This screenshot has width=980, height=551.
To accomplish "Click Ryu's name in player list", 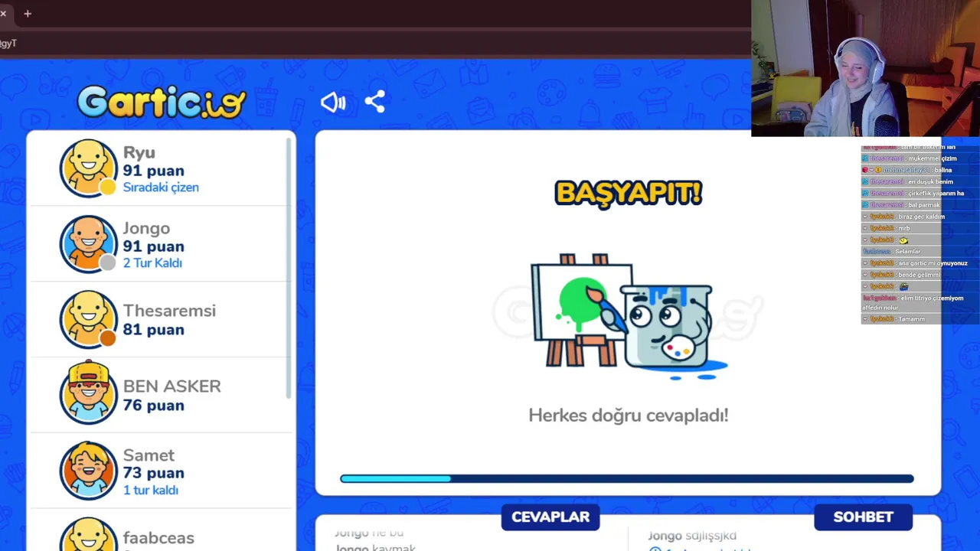I will pyautogui.click(x=139, y=152).
